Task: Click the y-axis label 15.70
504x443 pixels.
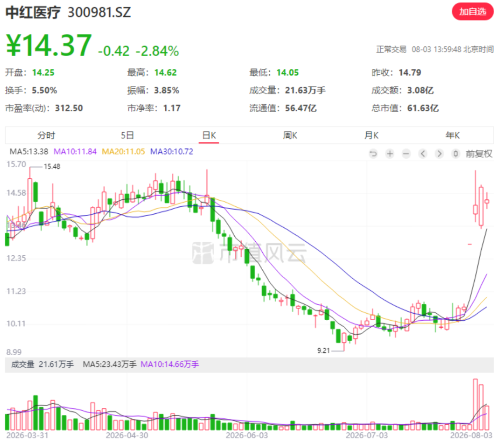Action: [x=16, y=164]
